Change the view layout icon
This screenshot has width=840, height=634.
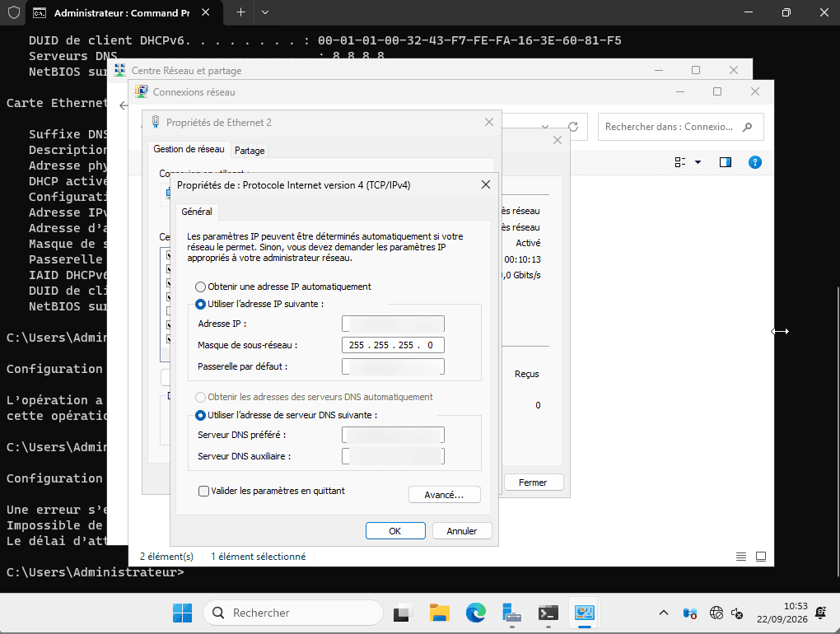point(679,162)
